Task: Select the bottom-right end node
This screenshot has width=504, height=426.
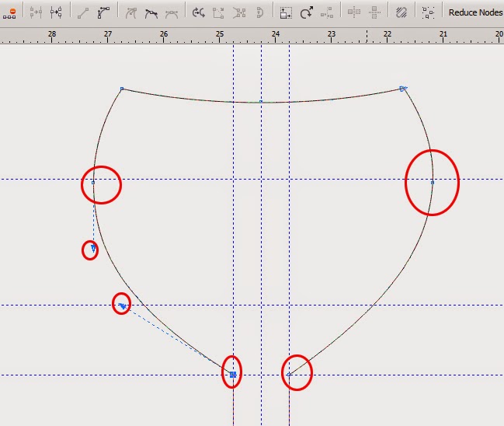Action: coord(289,374)
